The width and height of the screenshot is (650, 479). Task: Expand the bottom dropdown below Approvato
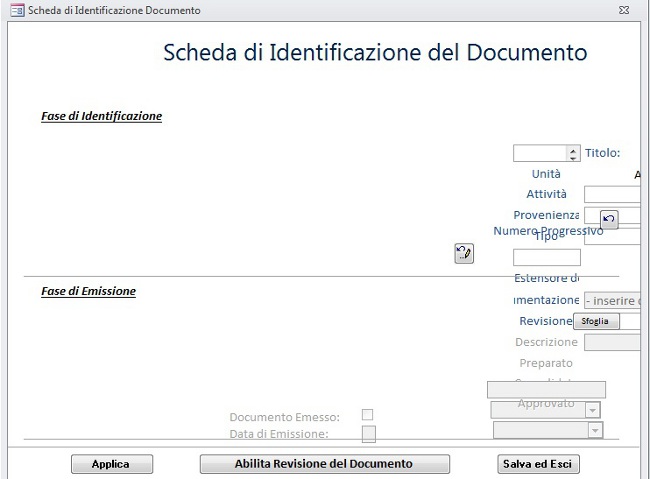596,430
